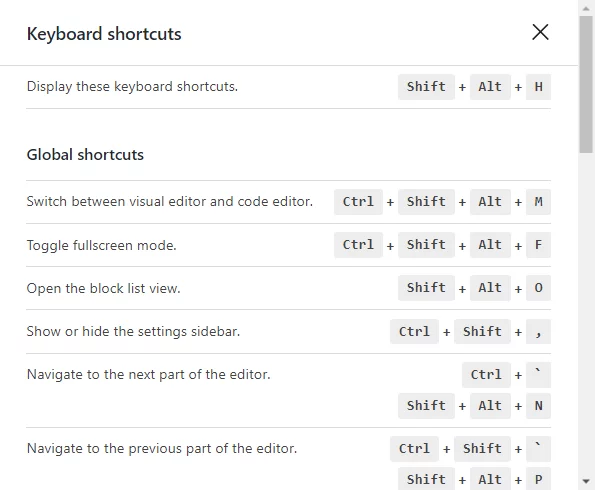Select 'Switch between visual editor' row text
Screen dimensions: 595x490
point(170,202)
